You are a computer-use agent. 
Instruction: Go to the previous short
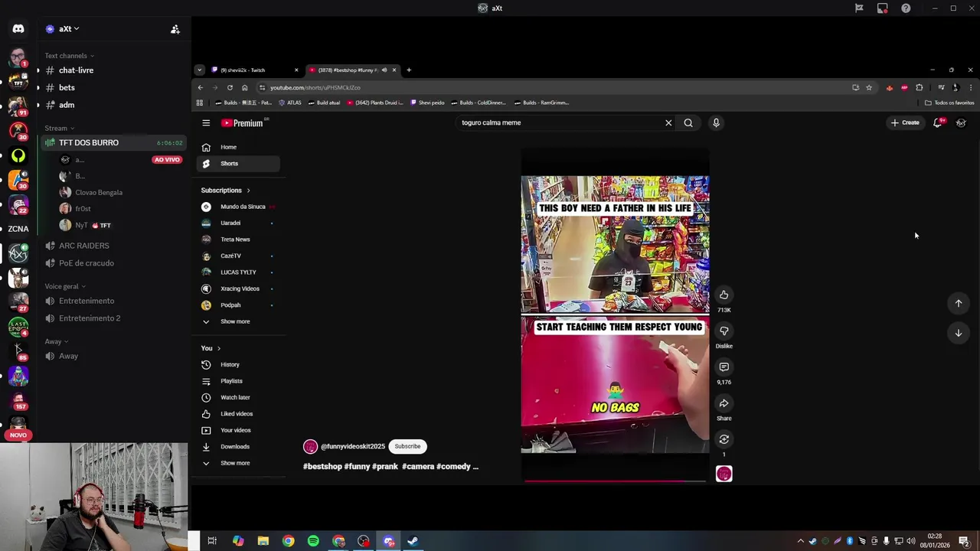(958, 303)
